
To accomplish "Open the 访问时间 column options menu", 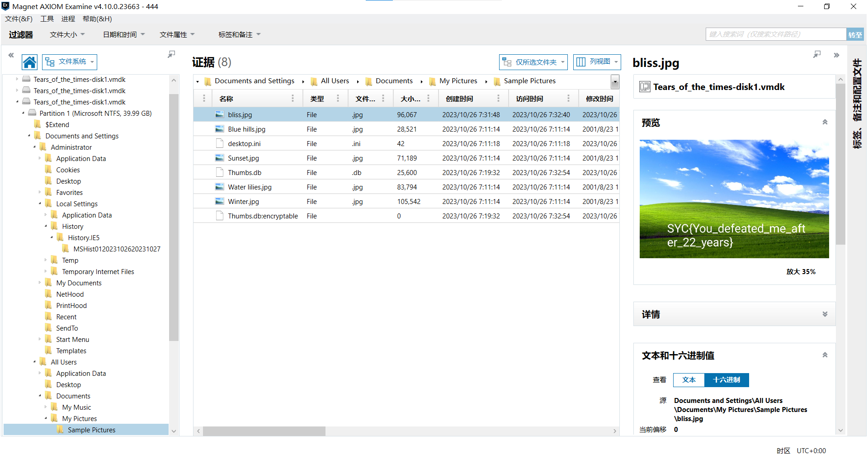I will point(568,98).
